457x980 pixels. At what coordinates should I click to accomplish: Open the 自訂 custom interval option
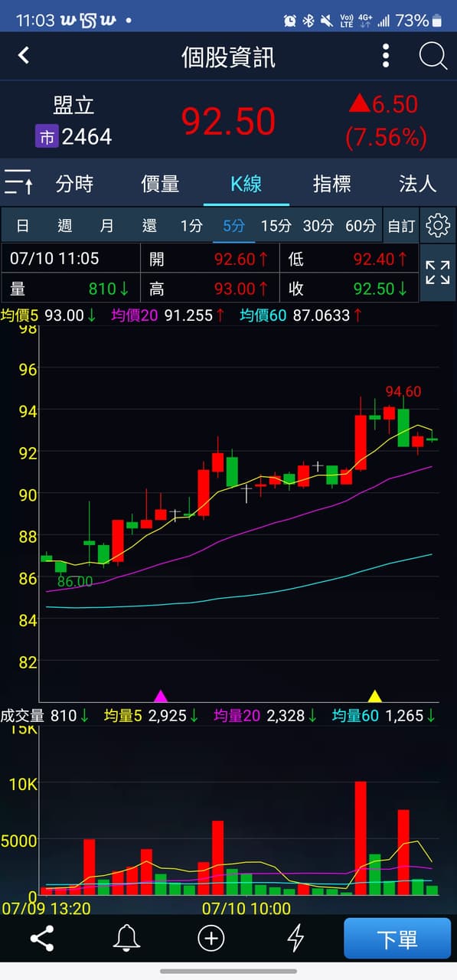pyautogui.click(x=401, y=226)
